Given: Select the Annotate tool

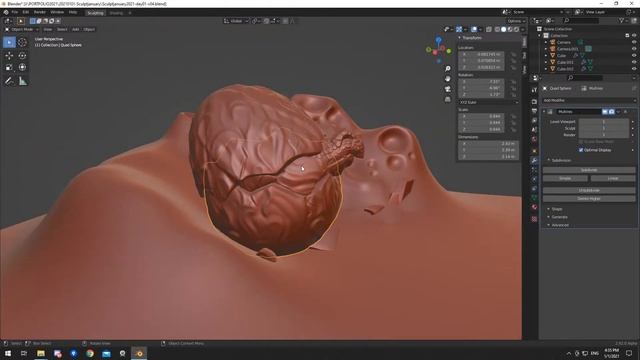Looking at the screenshot, I should 9,81.
